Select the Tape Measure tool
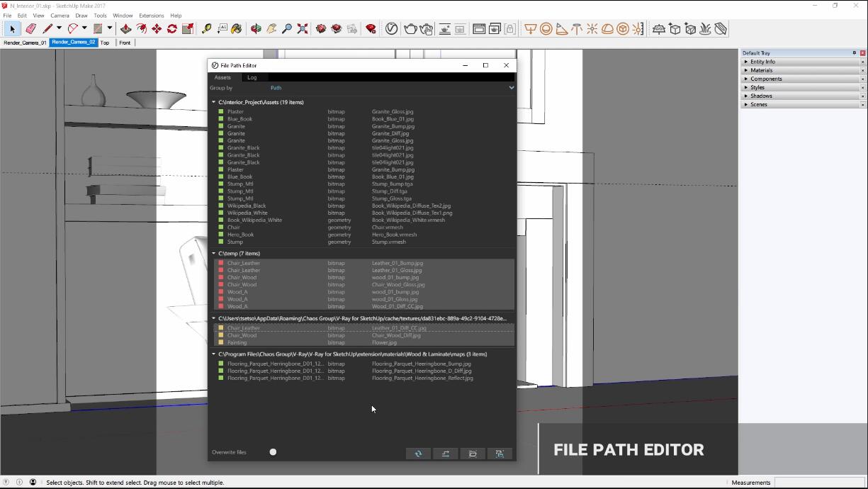Image resolution: width=868 pixels, height=489 pixels. [206, 29]
